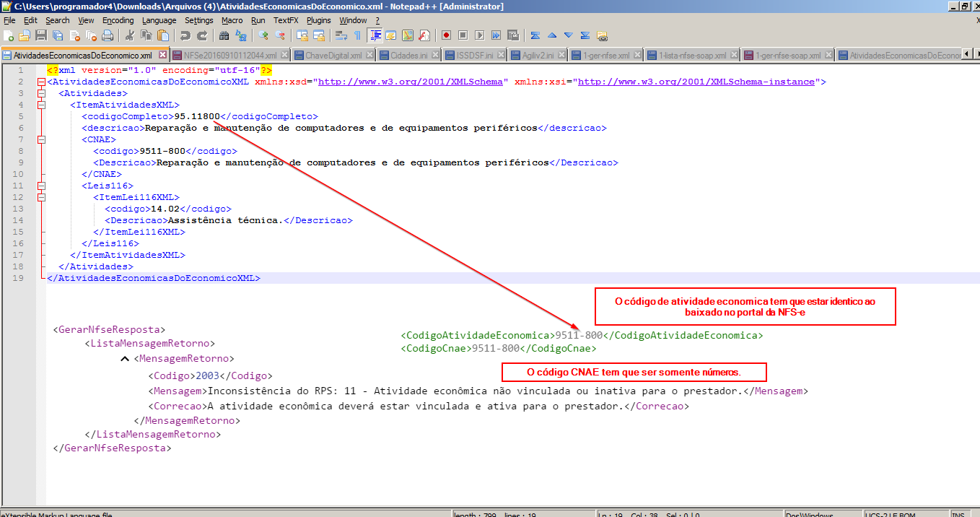Collapse the CNAE fold on line 7

41,140
